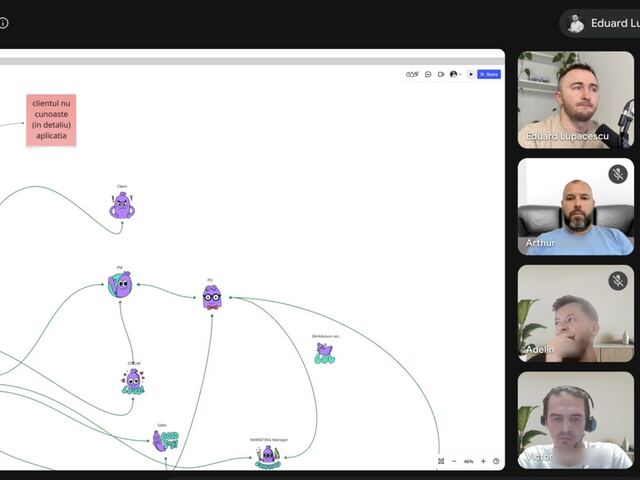Click the fit-to-screen frame icon
Screen dimensions: 640x480
coord(441,461)
